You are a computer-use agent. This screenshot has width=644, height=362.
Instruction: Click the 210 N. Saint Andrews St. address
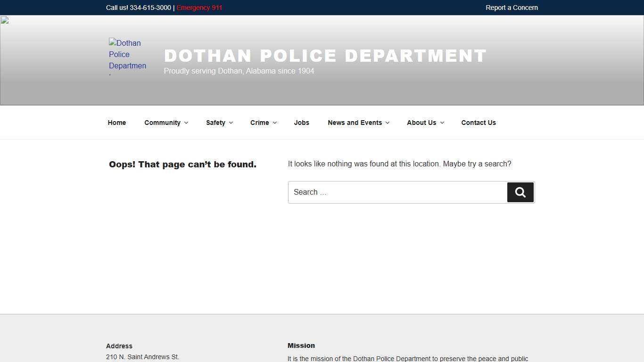coord(142,357)
